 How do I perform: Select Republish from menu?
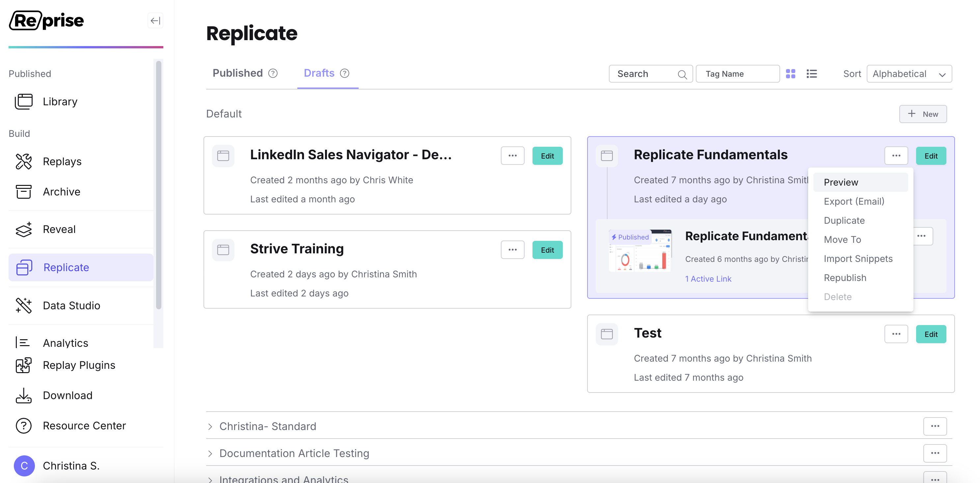(x=860, y=278)
